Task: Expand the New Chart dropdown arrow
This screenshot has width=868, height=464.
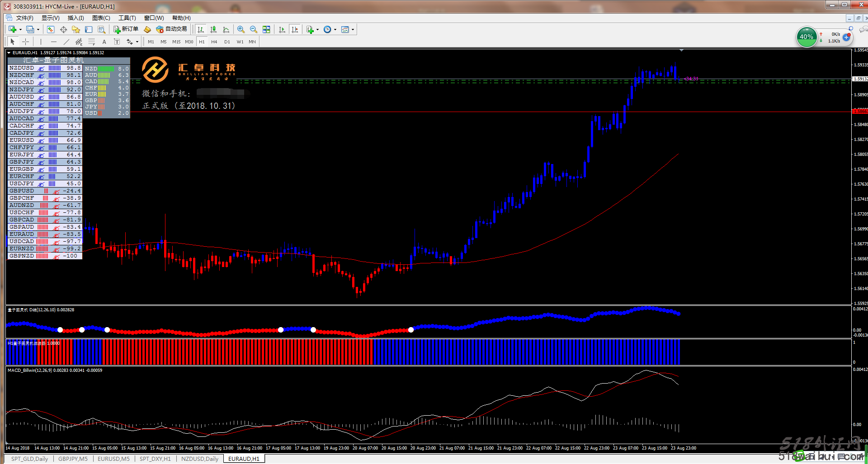Action: (20, 30)
